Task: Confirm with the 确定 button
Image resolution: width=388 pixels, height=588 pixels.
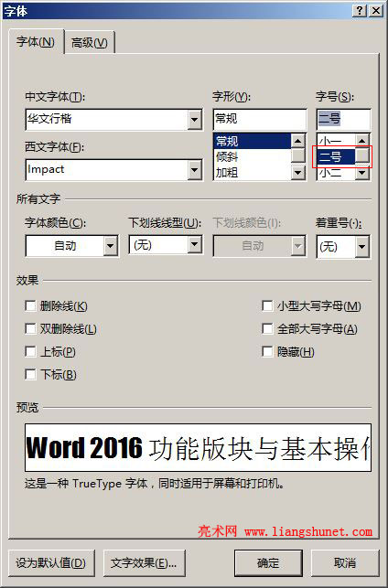Action: 268,563
